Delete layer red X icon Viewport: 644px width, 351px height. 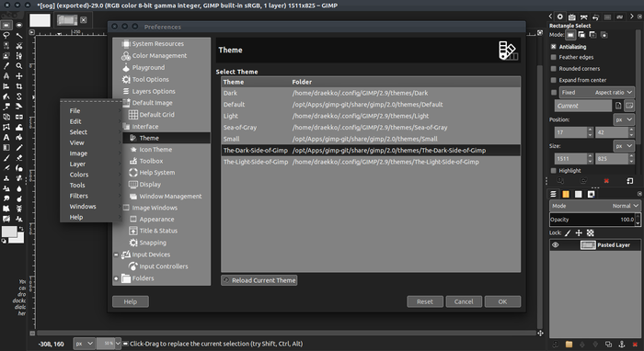(636, 344)
